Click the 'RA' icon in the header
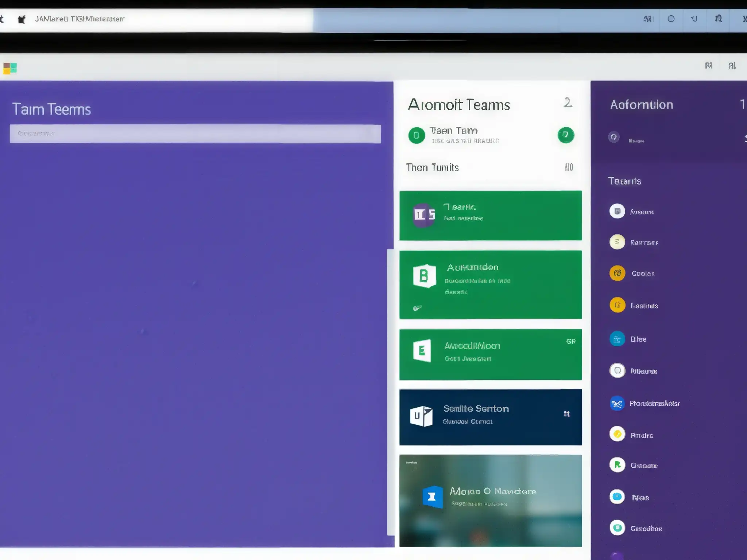Image resolution: width=747 pixels, height=560 pixels. (x=708, y=66)
